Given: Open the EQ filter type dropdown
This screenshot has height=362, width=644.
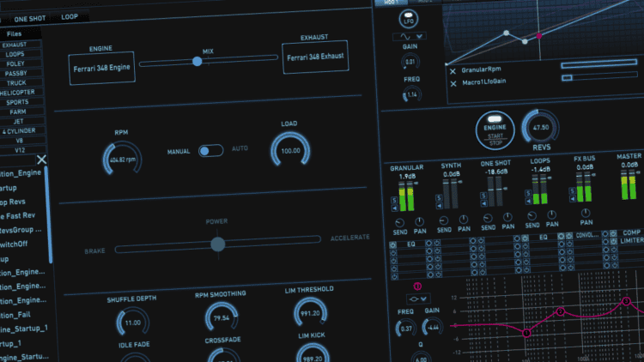Looking at the screenshot, I should click(x=418, y=299).
